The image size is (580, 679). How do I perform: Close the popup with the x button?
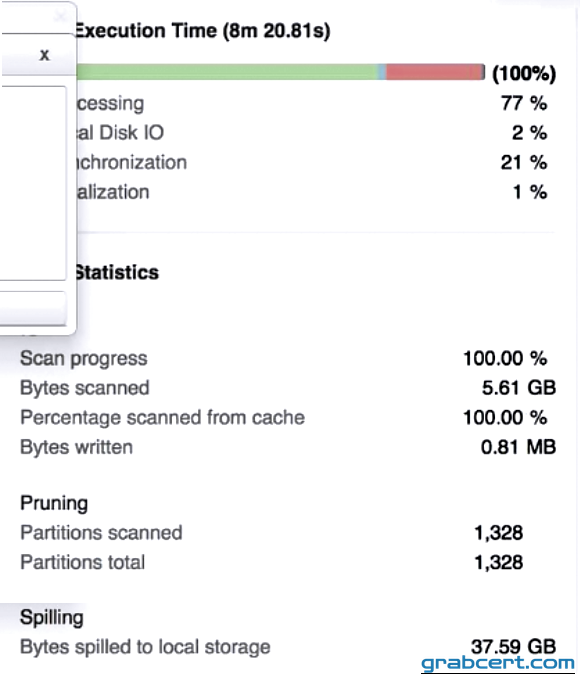click(44, 55)
